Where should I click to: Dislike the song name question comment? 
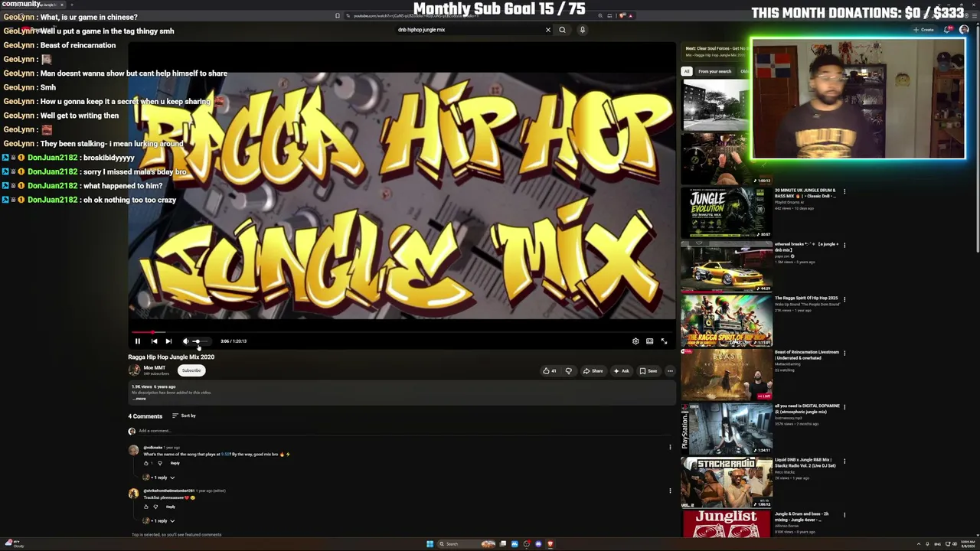(x=159, y=463)
